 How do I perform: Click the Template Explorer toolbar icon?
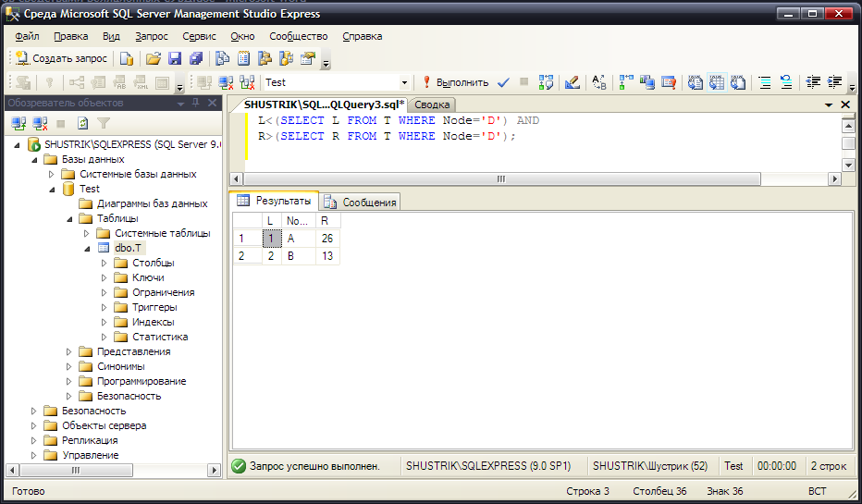pos(287,58)
